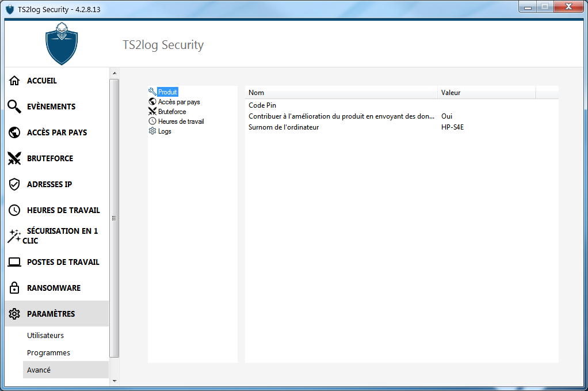Click the Adresses IP shield icon
The image size is (588, 391).
[14, 184]
